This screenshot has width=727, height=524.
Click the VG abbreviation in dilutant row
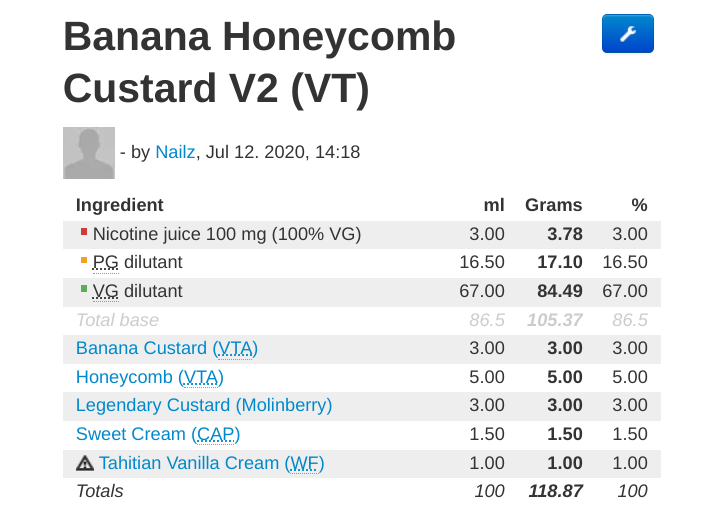click(x=105, y=291)
